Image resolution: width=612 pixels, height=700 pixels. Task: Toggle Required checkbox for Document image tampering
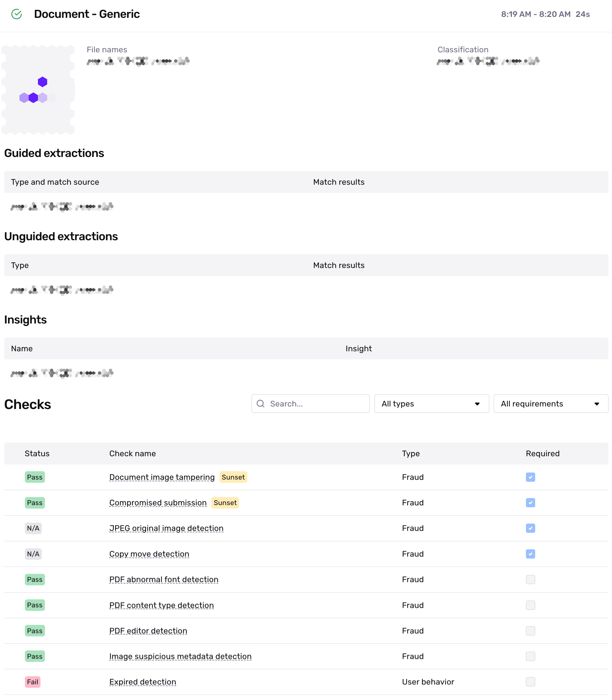pos(530,477)
